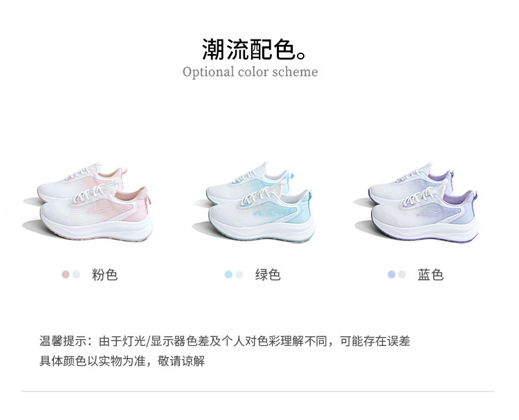
Task: Click the 绿色 color label
Action: point(268,275)
